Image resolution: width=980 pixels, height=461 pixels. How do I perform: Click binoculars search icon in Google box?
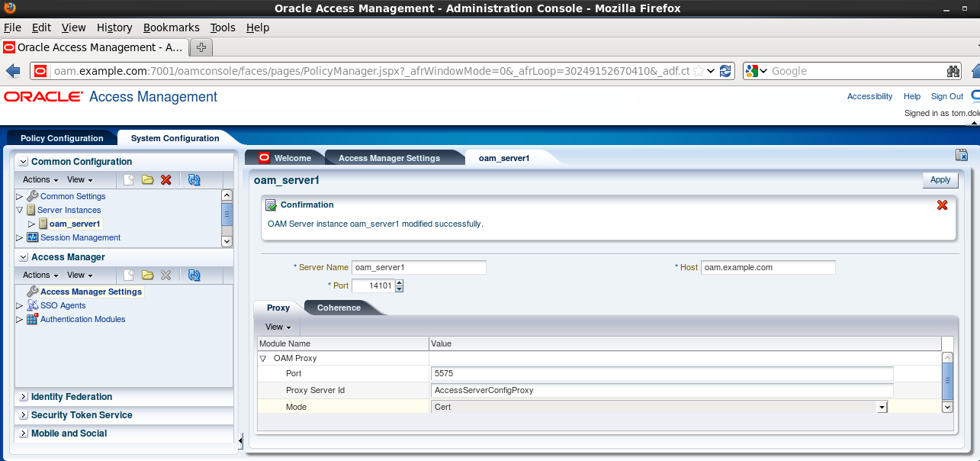953,71
